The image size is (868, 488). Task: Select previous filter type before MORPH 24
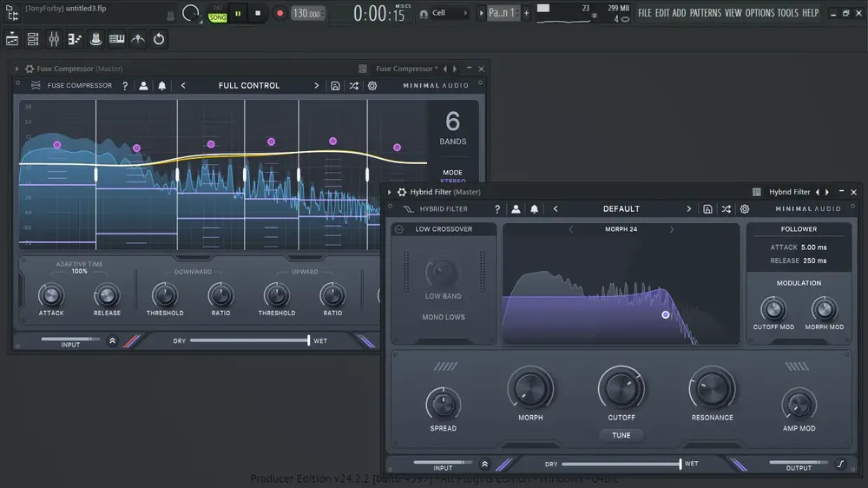571,228
